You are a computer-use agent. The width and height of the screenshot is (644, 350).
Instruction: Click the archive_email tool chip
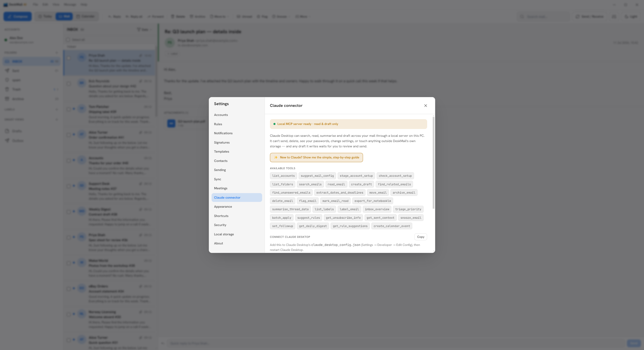click(404, 193)
